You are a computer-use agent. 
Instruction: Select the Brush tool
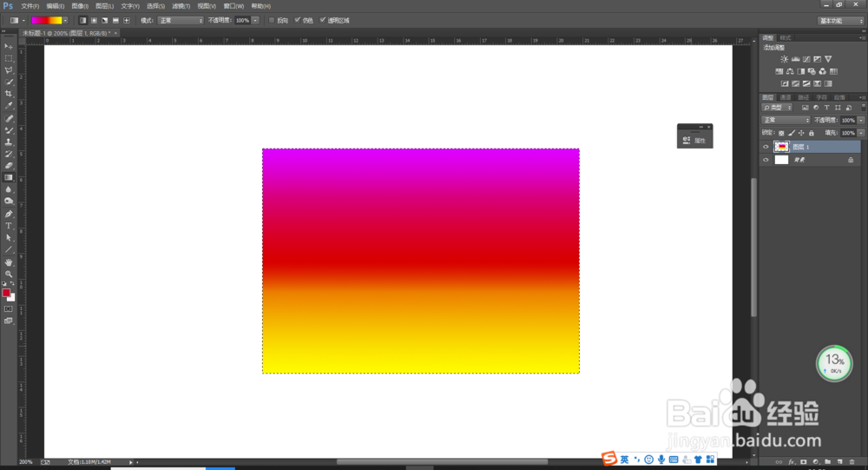tap(9, 130)
